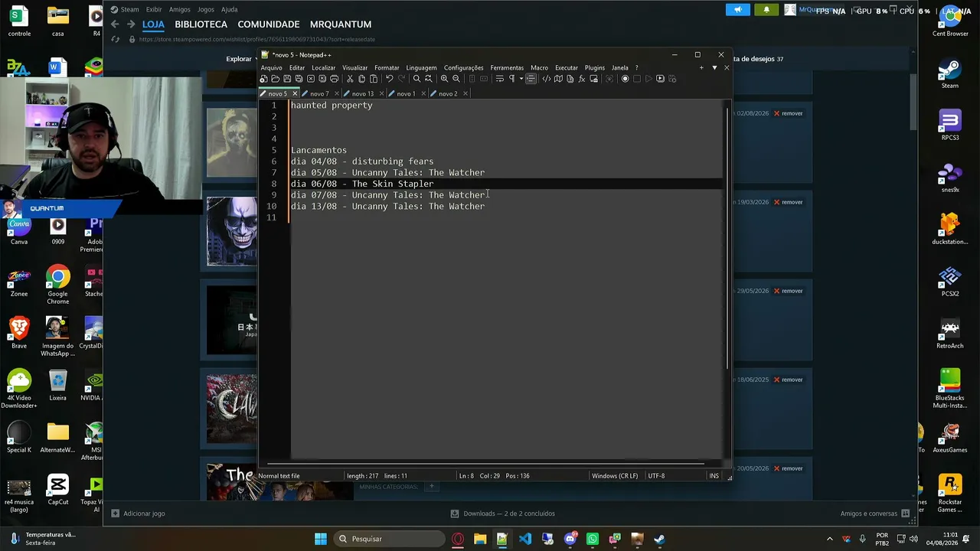
Task: Click the Open file folder icon in Notepad++
Action: [x=275, y=79]
